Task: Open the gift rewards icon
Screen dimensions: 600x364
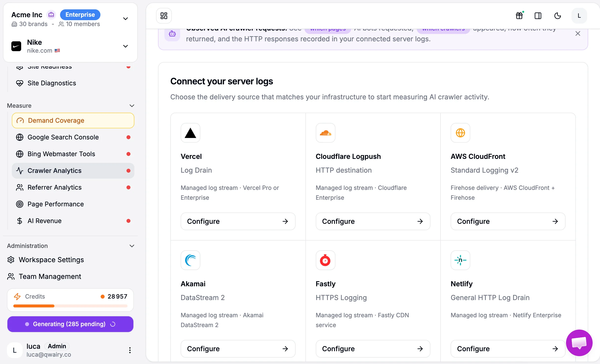Action: point(519,16)
